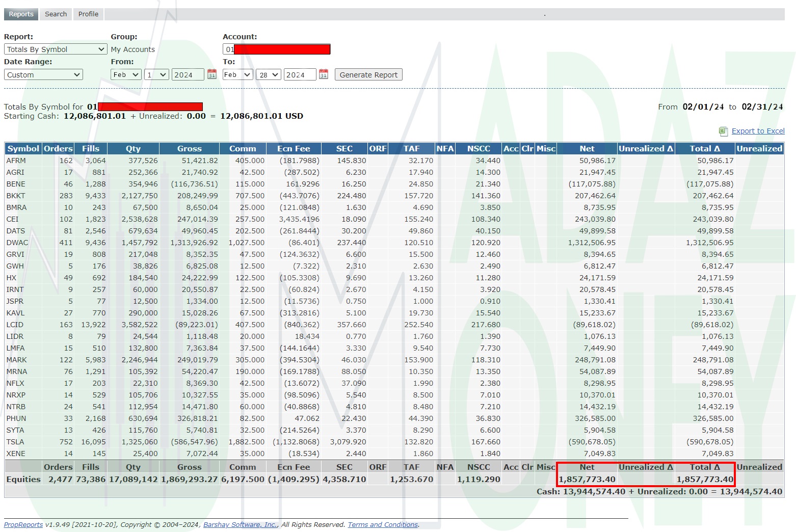Click the Export to Excel link
Viewport: 796px width, 532px height.
(758, 131)
